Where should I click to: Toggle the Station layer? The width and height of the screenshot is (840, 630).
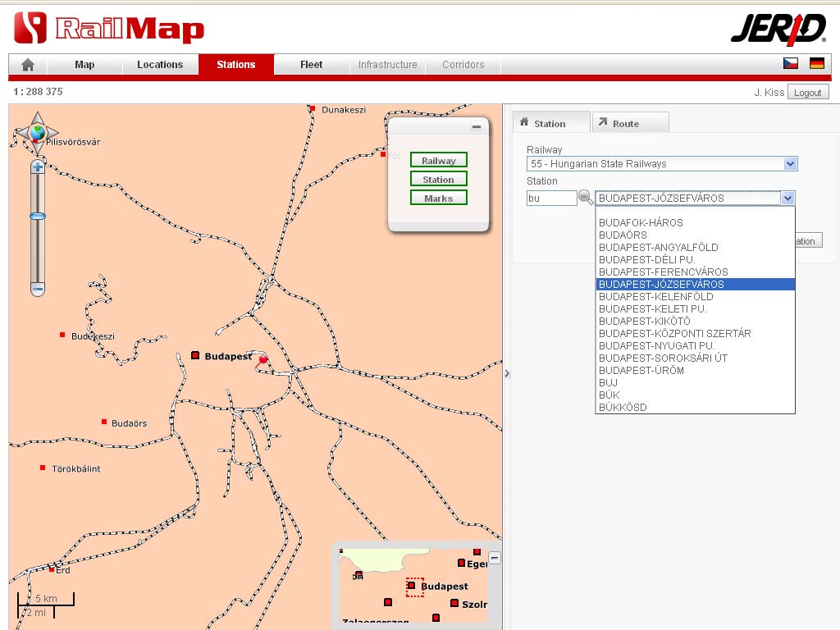point(438,180)
